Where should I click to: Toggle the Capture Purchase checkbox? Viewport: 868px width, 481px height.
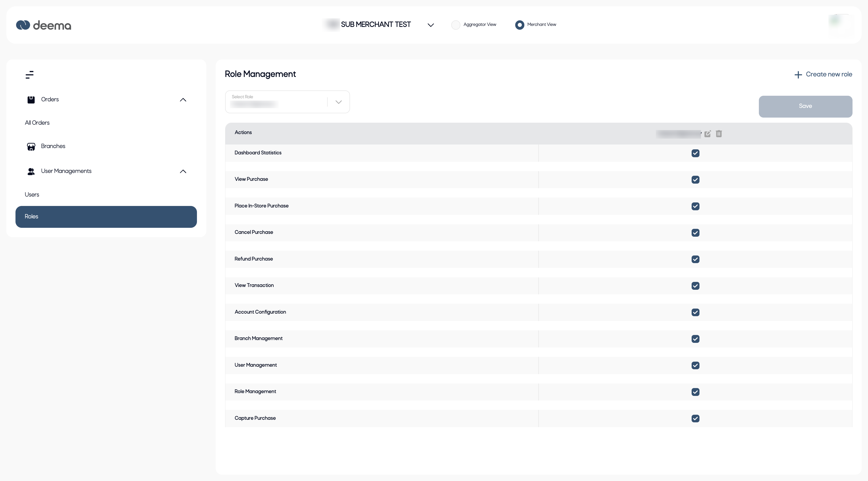pos(695,418)
